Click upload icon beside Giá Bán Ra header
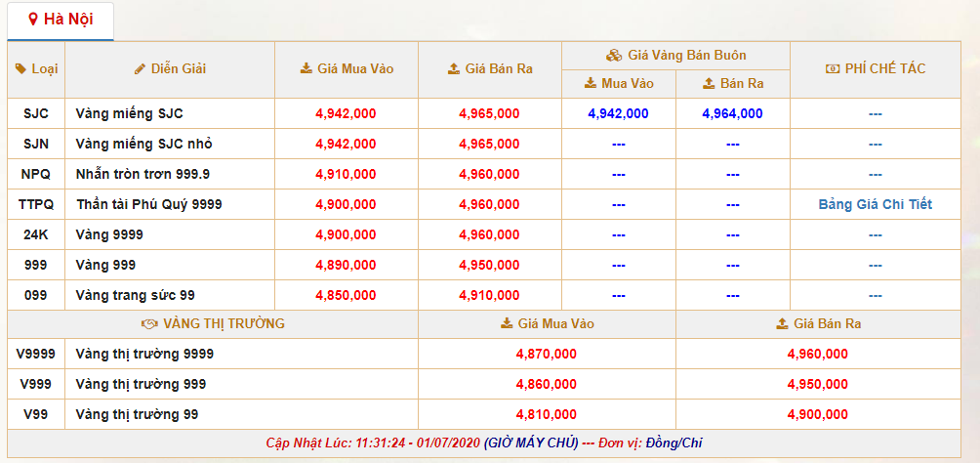Image resolution: width=980 pixels, height=464 pixels. click(454, 68)
